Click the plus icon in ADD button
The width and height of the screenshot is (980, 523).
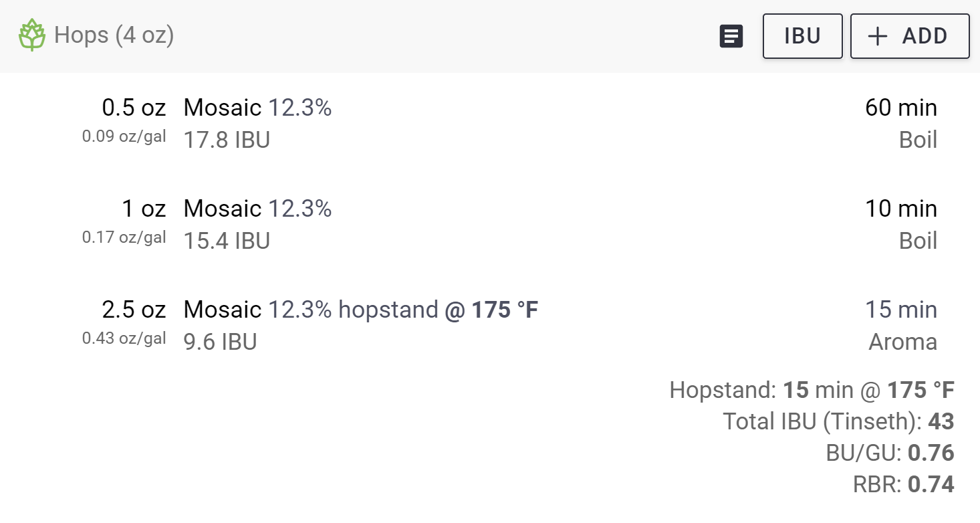pyautogui.click(x=877, y=36)
